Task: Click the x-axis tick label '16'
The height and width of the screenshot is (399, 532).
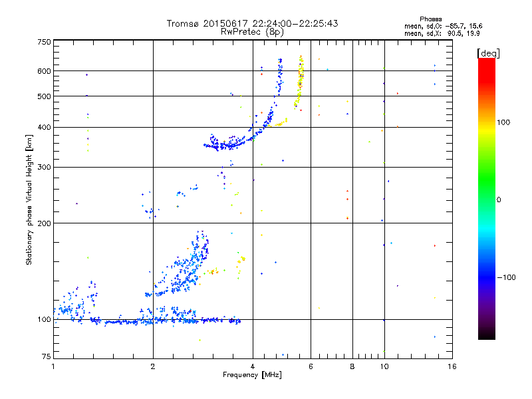Action: [452, 366]
